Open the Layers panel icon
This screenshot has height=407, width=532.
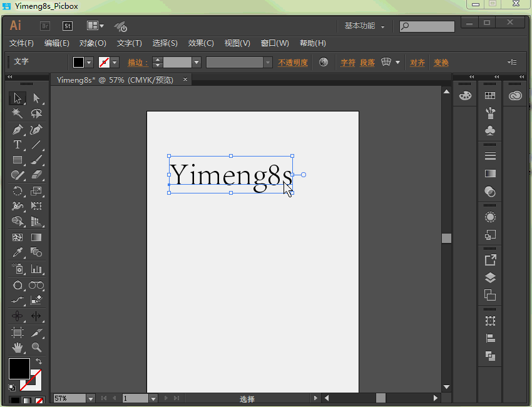pos(490,278)
